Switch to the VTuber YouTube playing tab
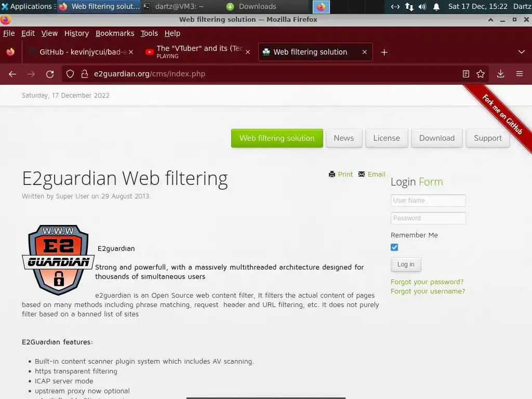The width and height of the screenshot is (532, 399). pyautogui.click(x=198, y=52)
